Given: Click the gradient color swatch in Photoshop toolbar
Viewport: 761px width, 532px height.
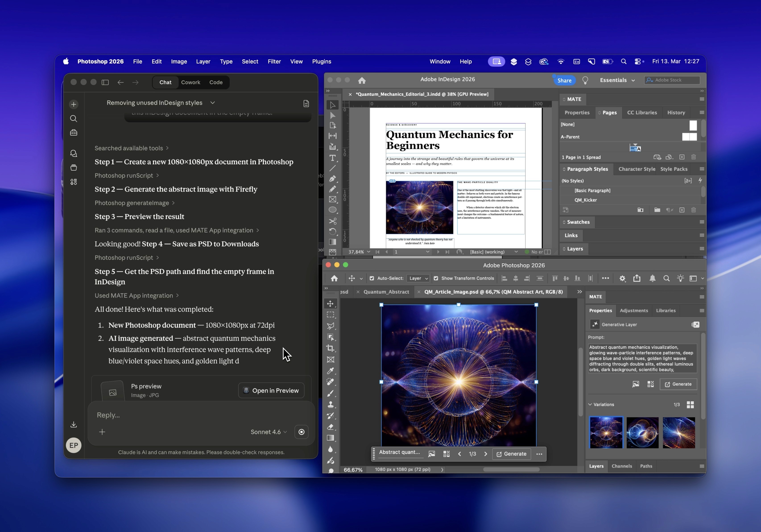Looking at the screenshot, I should [x=331, y=438].
